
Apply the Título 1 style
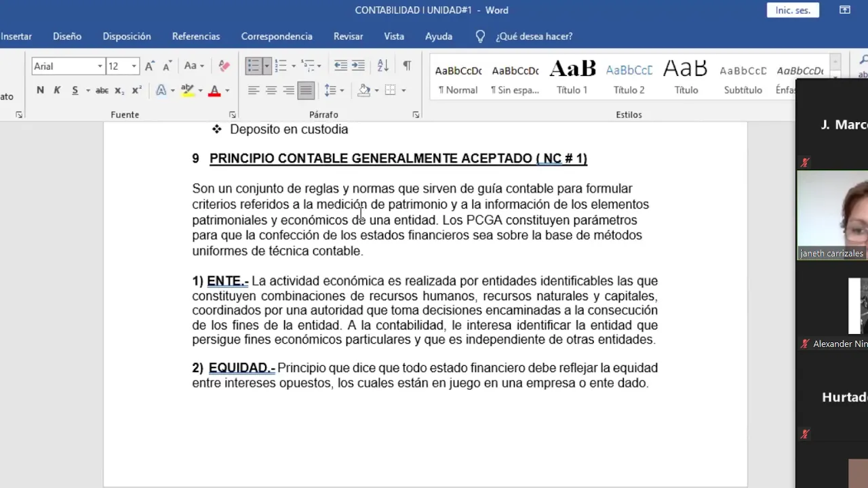click(x=572, y=79)
